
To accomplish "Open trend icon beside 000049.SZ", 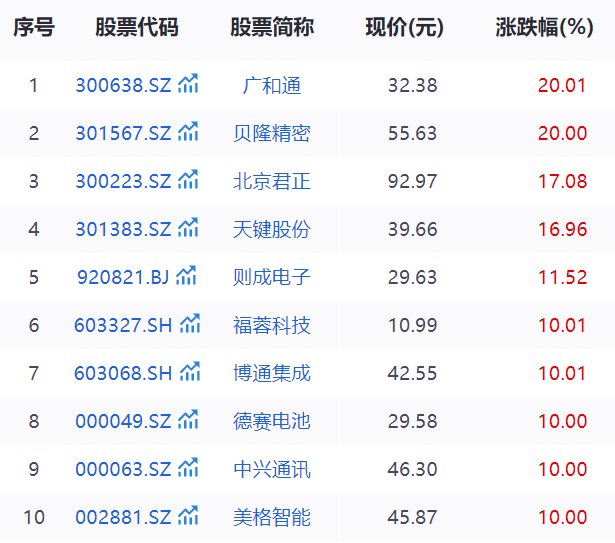I will coord(188,420).
